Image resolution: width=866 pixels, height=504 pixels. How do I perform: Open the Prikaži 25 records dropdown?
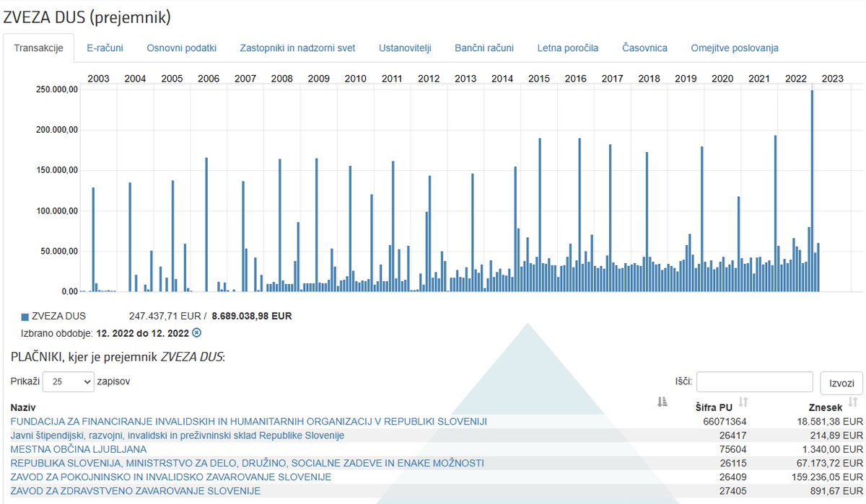click(x=69, y=381)
